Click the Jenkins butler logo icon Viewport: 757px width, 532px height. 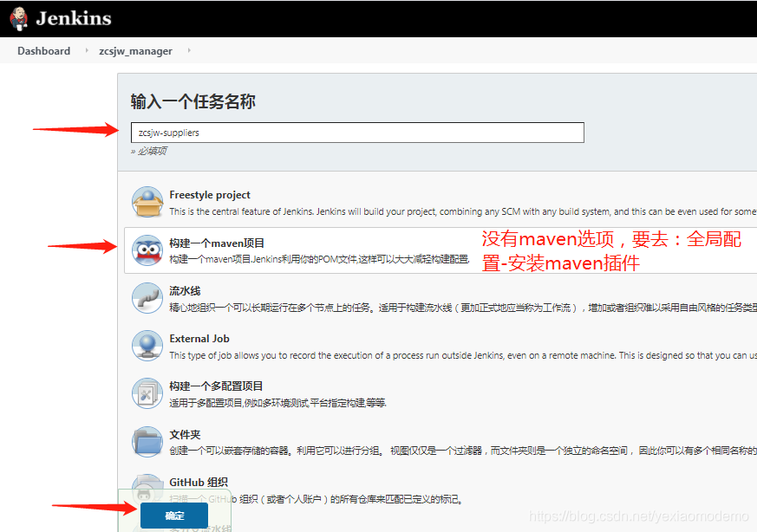[x=19, y=18]
